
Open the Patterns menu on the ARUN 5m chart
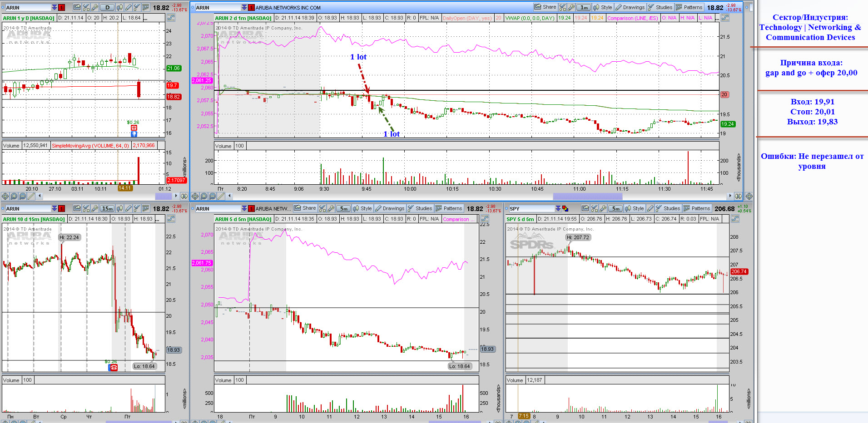[x=449, y=208]
